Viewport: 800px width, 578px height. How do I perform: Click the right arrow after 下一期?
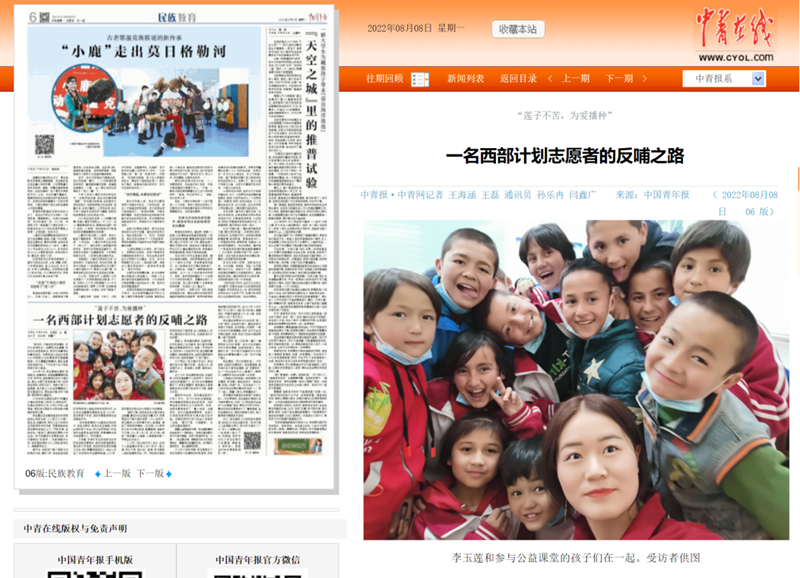pos(643,79)
